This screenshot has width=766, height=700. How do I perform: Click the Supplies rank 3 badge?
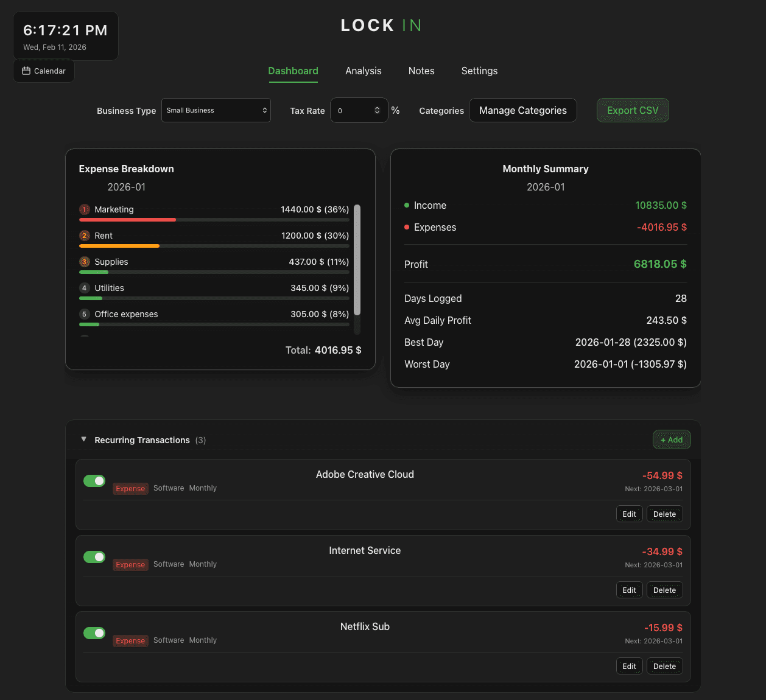point(85,262)
